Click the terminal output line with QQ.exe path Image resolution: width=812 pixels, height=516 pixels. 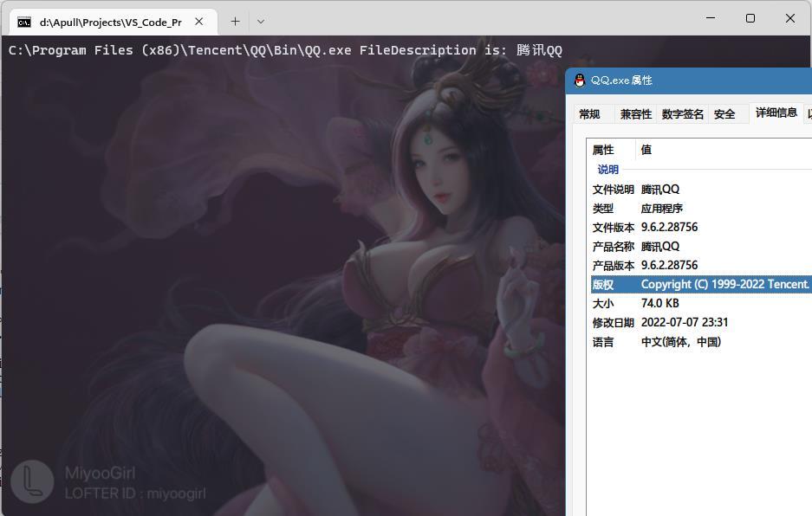point(285,50)
